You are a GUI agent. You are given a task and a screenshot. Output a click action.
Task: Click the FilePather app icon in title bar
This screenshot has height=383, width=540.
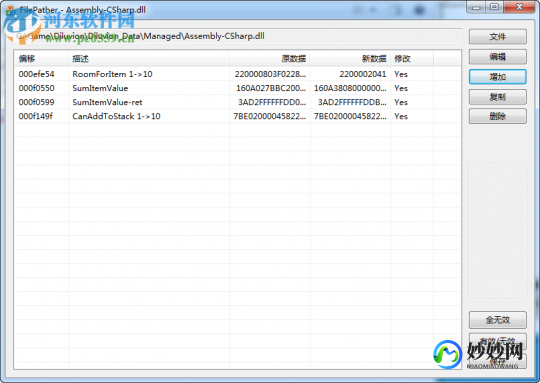click(10, 10)
